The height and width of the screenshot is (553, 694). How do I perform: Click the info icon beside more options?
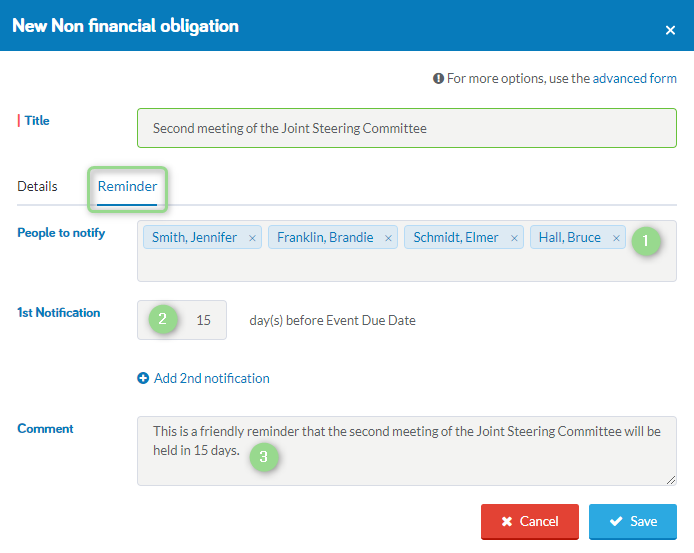coord(438,78)
